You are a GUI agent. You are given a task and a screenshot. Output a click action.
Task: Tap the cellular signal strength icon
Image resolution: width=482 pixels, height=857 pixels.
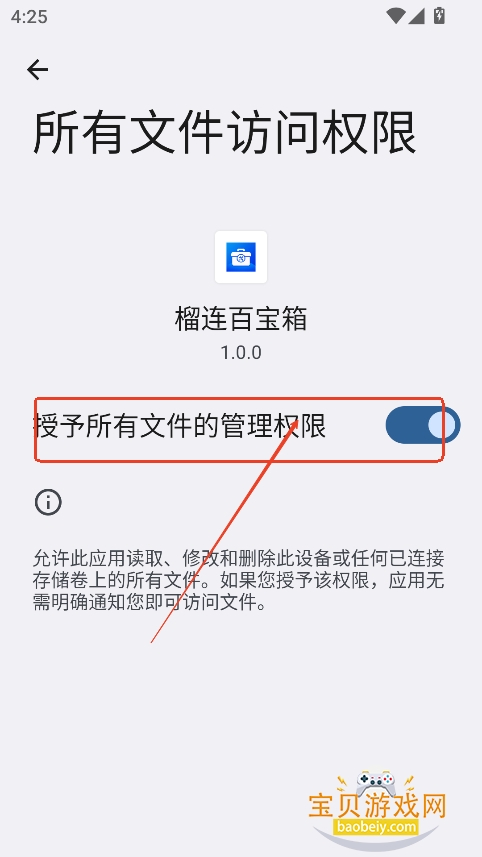[416, 16]
